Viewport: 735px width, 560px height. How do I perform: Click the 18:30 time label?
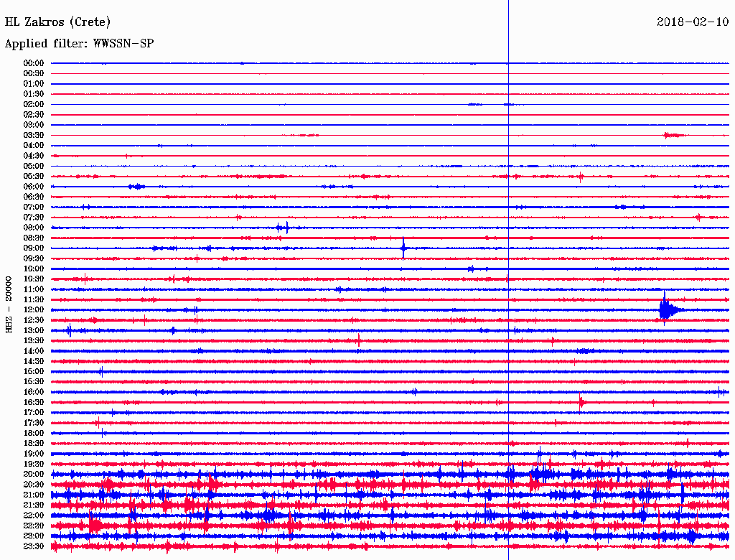pos(34,443)
